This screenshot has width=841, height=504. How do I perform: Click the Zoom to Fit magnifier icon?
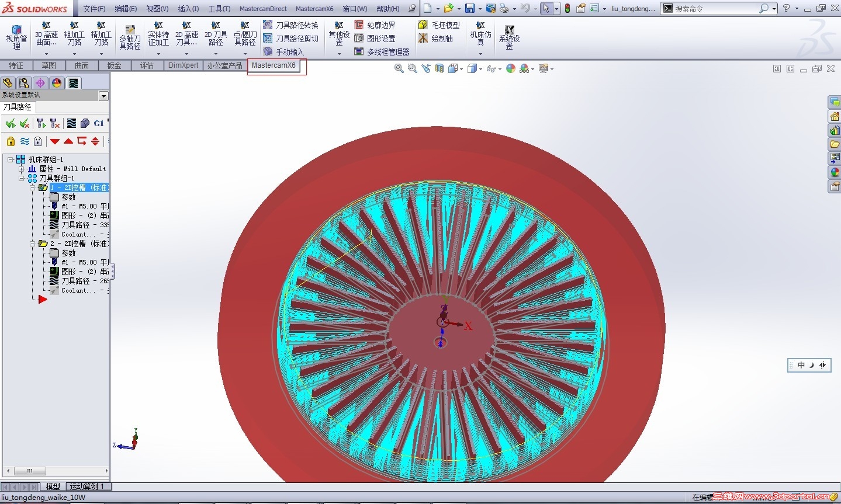click(399, 68)
